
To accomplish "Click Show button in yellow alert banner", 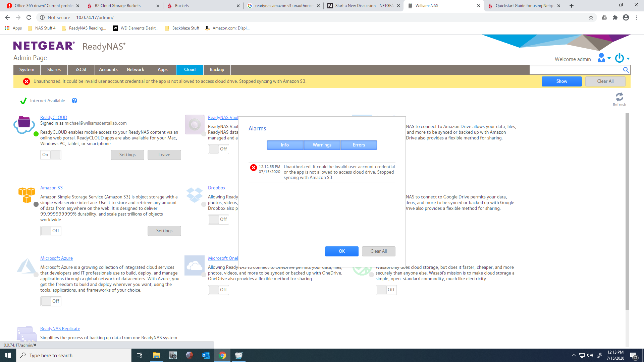I will [562, 81].
